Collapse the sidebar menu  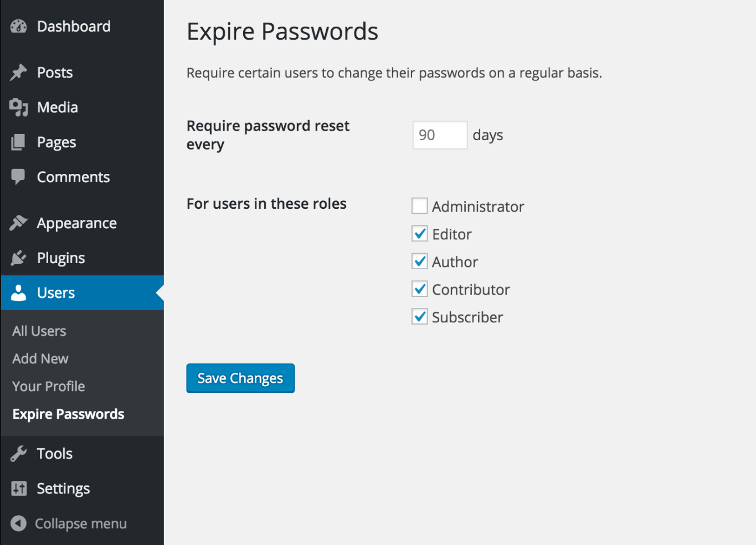coord(69,523)
